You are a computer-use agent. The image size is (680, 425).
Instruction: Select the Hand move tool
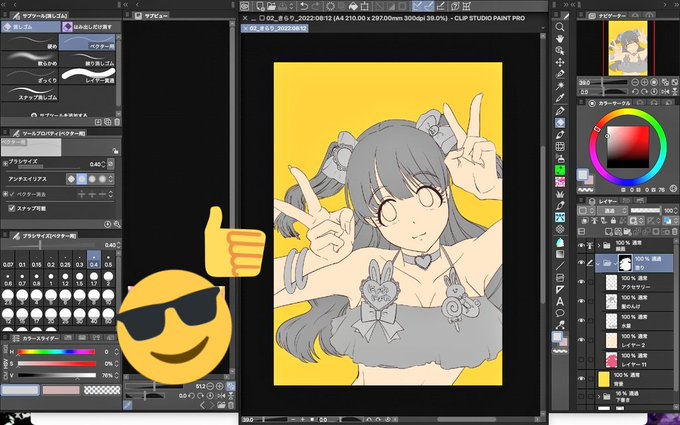coord(560,39)
